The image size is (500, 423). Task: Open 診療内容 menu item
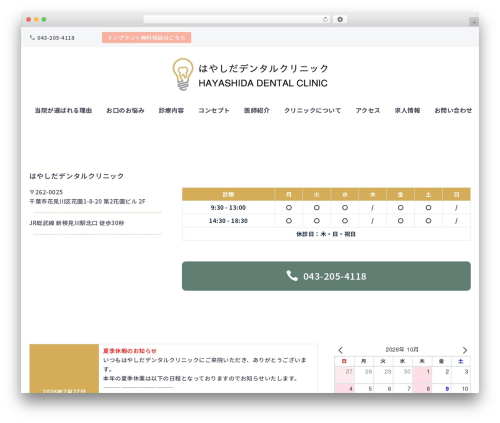[171, 110]
